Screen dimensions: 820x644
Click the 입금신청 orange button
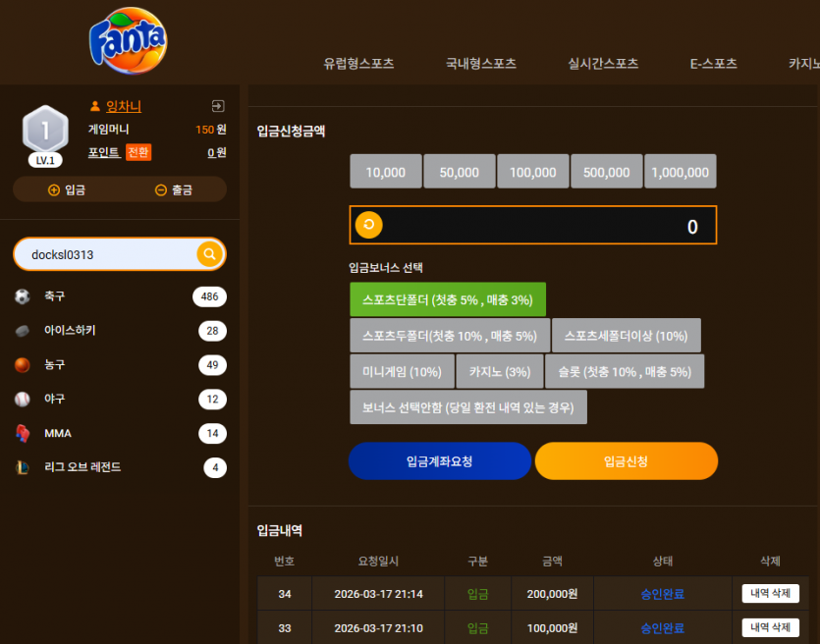point(626,461)
